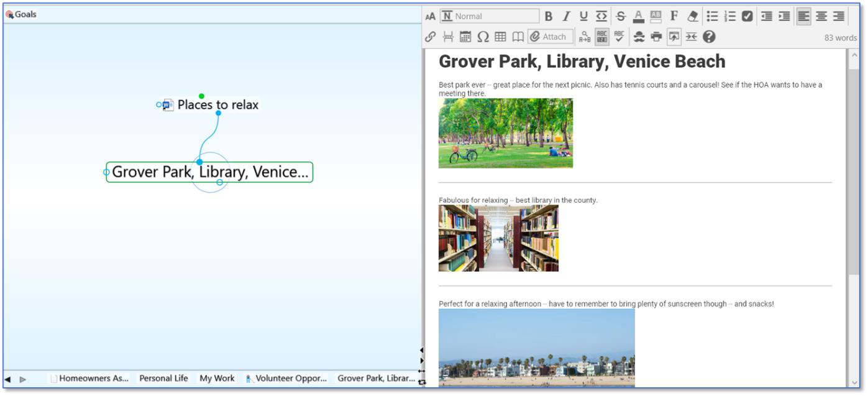Screen dimensions: 868x396
Task: Select the Places to relax thought
Action: pyautogui.click(x=217, y=105)
